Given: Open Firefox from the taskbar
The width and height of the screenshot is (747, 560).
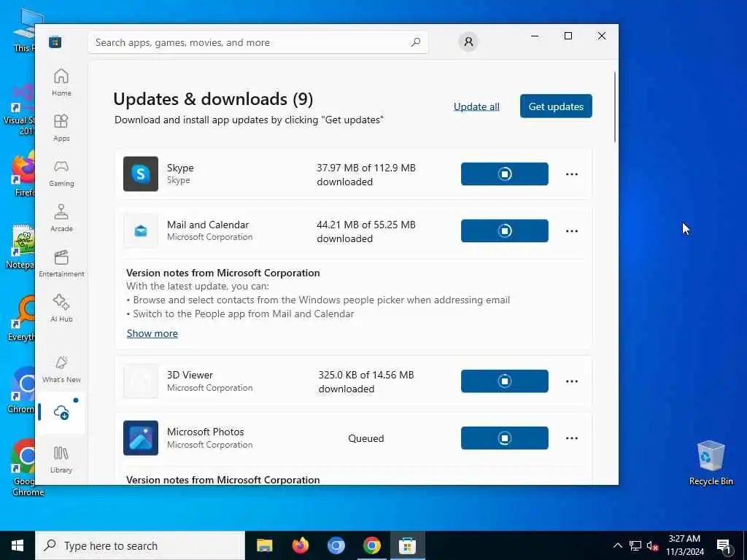Looking at the screenshot, I should pyautogui.click(x=300, y=545).
